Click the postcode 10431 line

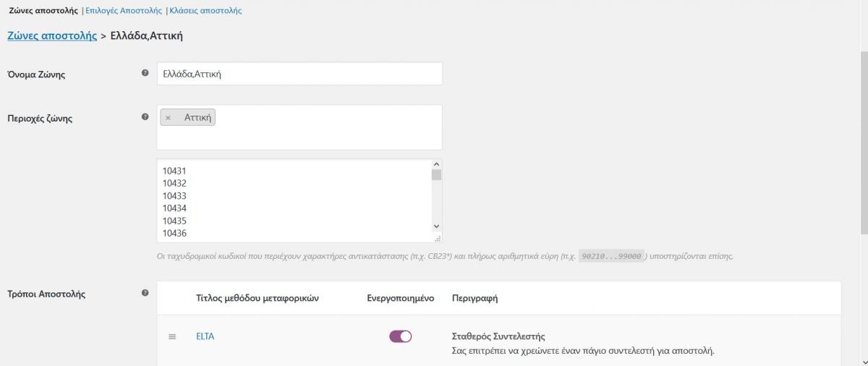tap(174, 171)
